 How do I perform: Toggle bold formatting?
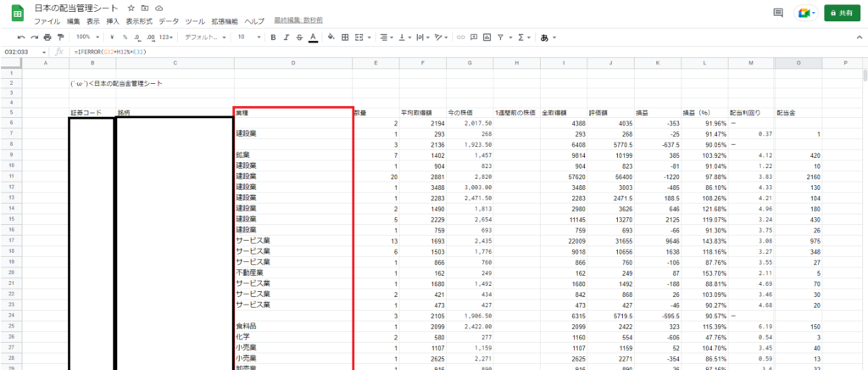pos(273,37)
